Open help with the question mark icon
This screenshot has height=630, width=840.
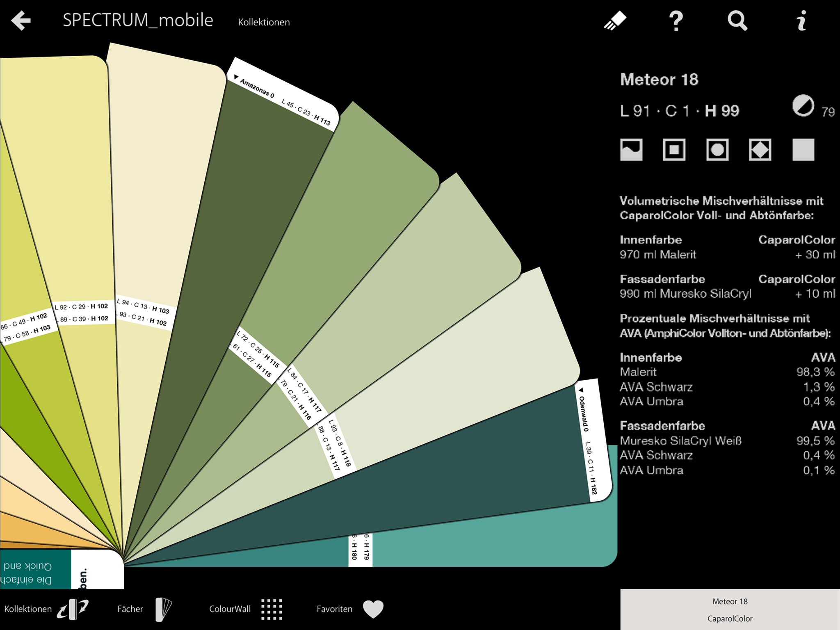(676, 21)
